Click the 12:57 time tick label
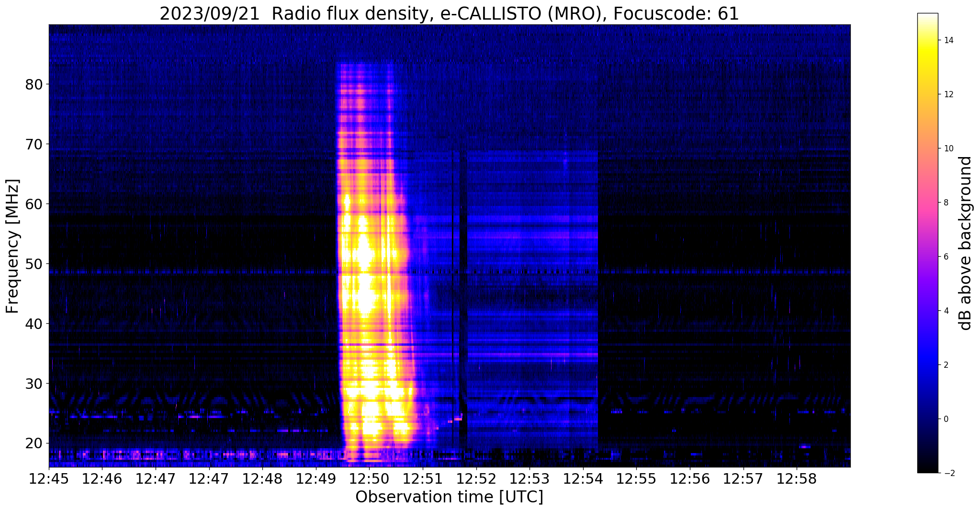This screenshot has height=511, width=980. click(x=744, y=479)
